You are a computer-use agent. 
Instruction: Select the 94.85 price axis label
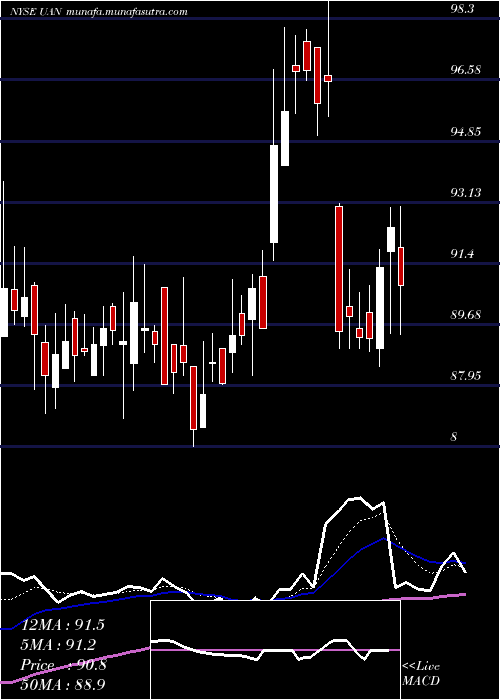[x=466, y=131]
